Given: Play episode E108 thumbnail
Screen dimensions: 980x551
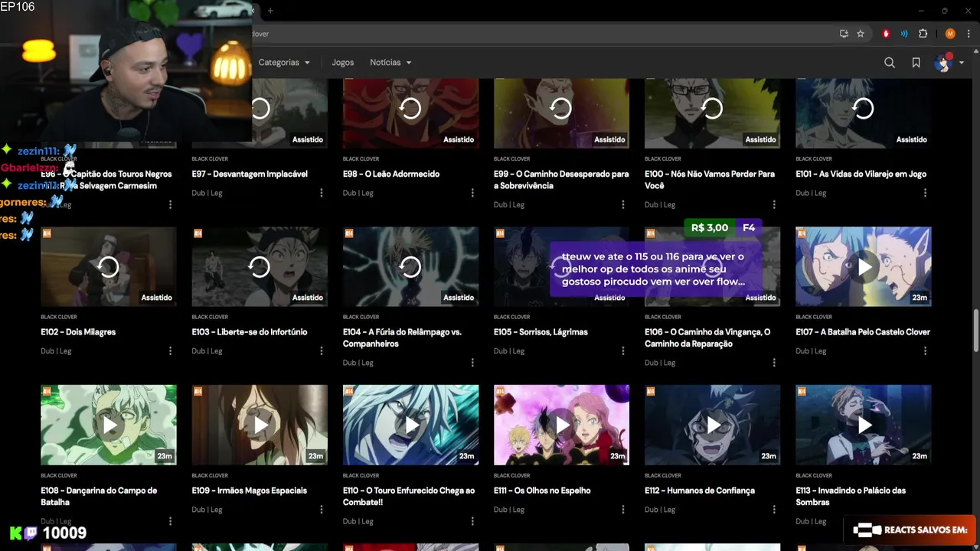Looking at the screenshot, I should [109, 425].
